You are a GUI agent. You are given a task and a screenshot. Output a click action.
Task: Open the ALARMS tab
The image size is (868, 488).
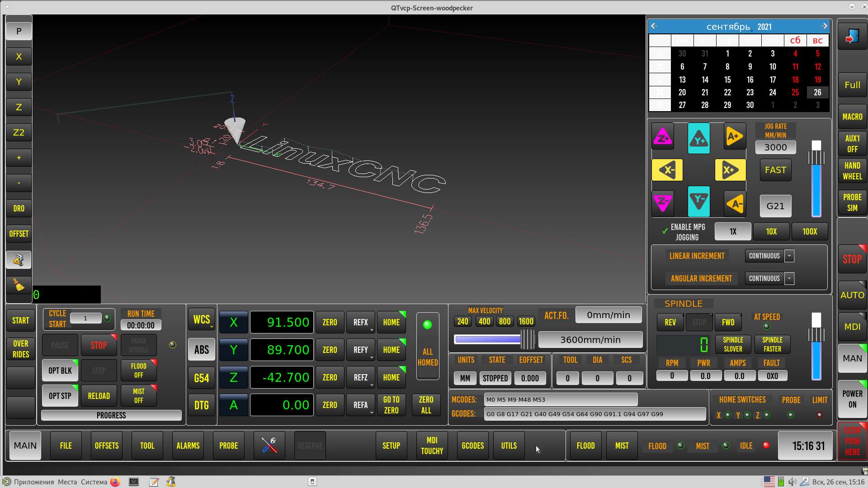[x=188, y=446]
